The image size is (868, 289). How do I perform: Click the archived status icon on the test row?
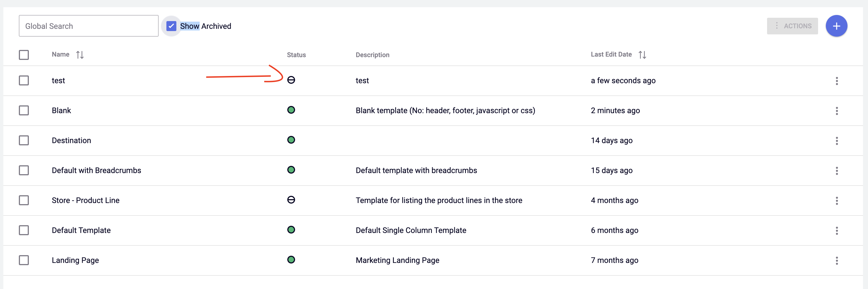tap(291, 80)
